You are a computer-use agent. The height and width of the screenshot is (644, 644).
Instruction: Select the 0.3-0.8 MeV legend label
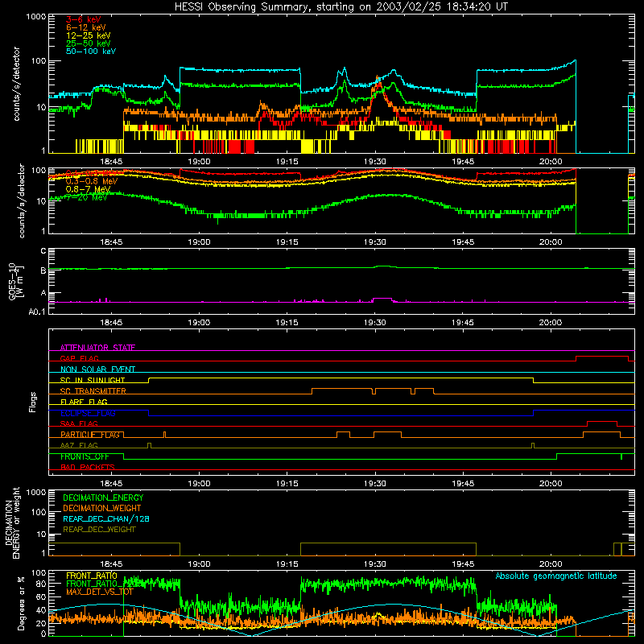(x=92, y=181)
